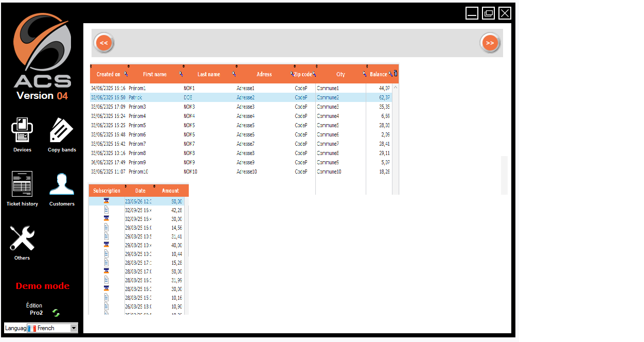Open the Devices section
The height and width of the screenshot is (342, 644).
coord(22,134)
